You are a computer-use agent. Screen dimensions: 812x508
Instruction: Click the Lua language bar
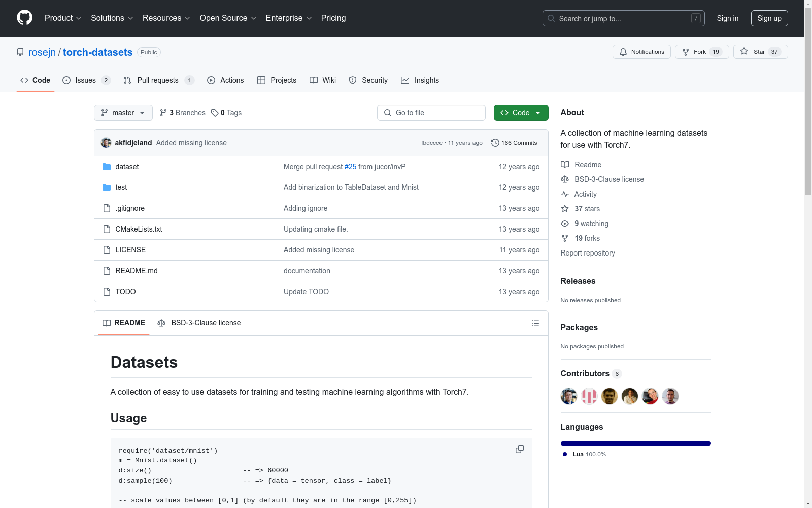point(635,443)
